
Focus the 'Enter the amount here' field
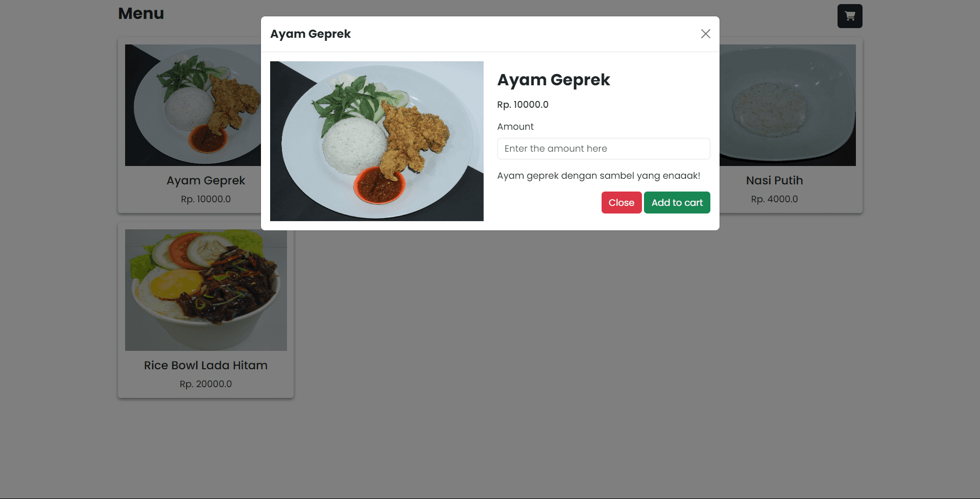click(x=603, y=149)
